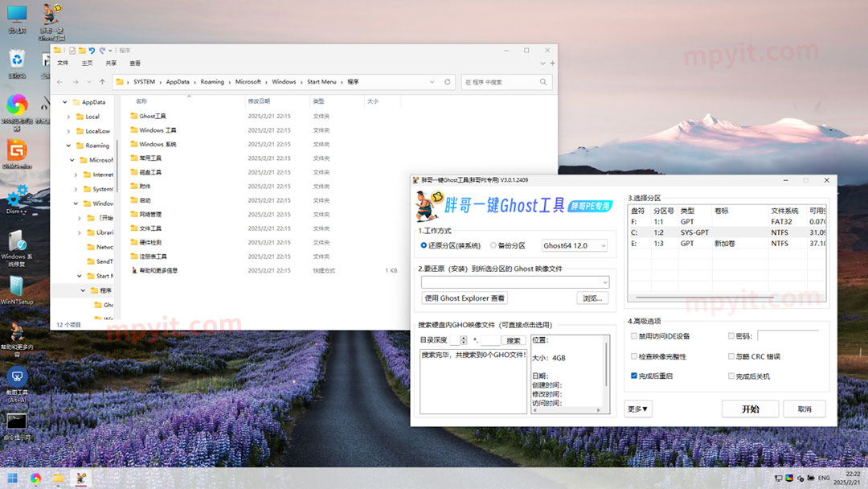The image size is (868, 489).
Task: Click the 浏览... browse button
Action: click(592, 298)
